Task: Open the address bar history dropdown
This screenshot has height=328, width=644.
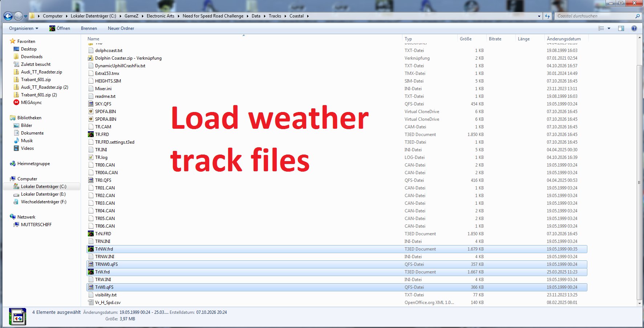Action: pos(539,16)
